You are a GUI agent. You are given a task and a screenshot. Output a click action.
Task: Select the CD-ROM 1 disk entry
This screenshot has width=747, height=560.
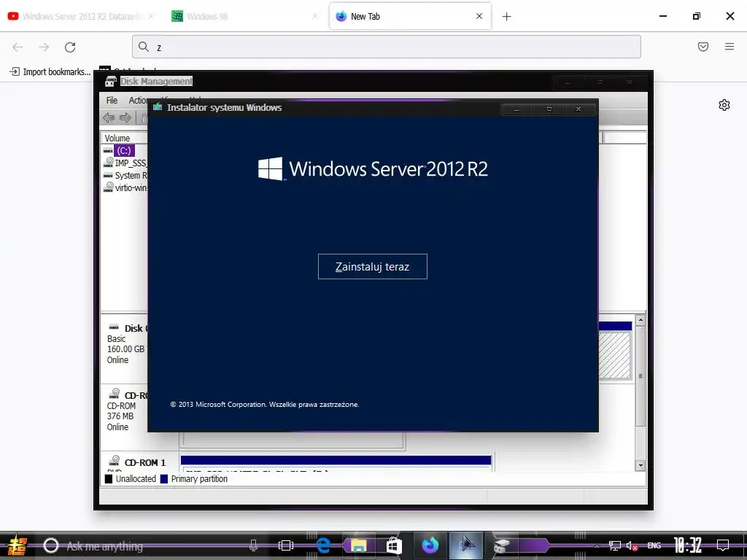point(139,462)
